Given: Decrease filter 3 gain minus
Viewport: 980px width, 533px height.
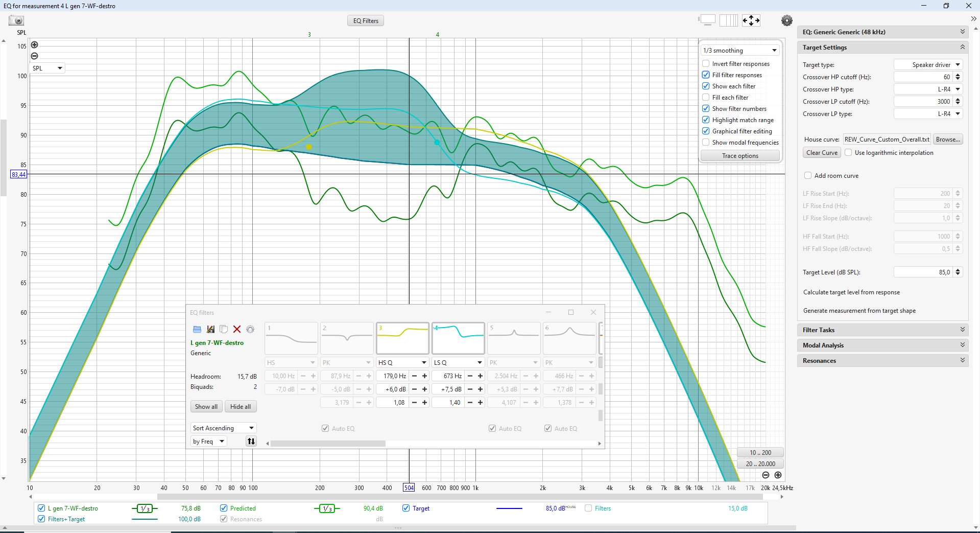Looking at the screenshot, I should 414,389.
